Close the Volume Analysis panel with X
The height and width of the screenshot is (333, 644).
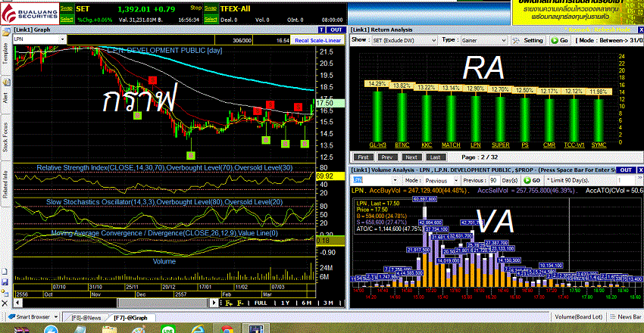(640, 170)
